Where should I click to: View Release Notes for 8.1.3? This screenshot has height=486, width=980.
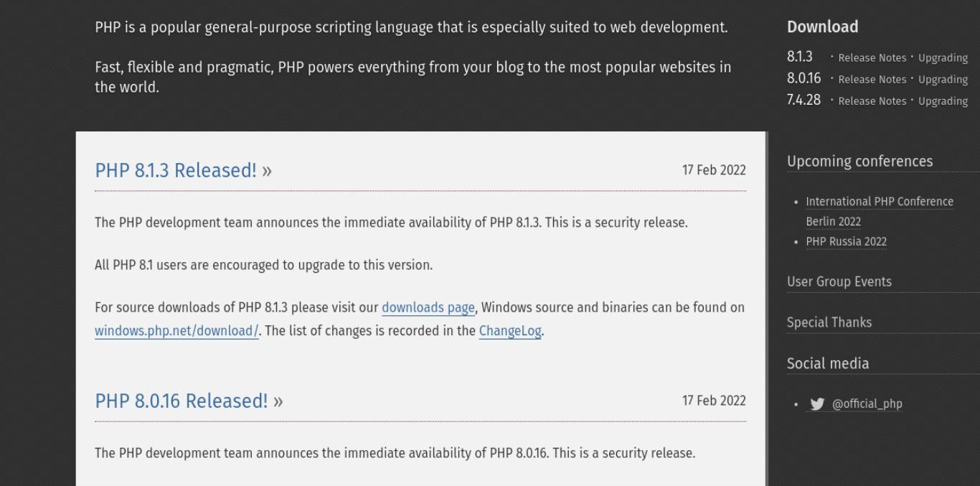872,58
